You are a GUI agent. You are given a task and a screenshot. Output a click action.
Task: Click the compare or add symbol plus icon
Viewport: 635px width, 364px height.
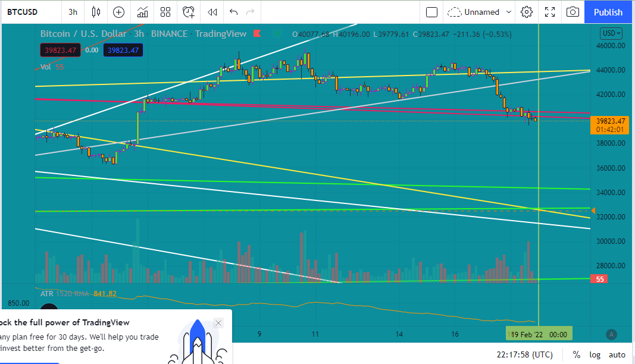118,12
